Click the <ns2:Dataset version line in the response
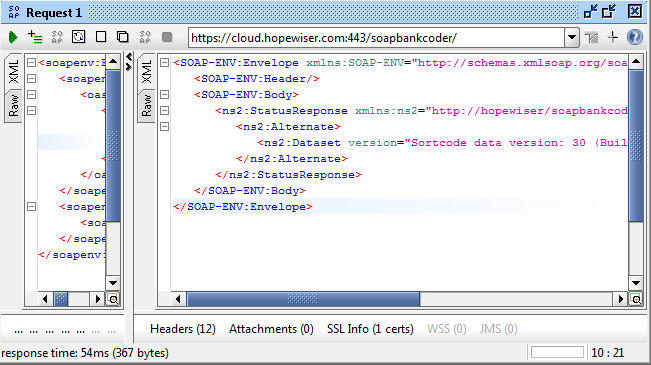Screen dimensions: 651x365 coord(442,143)
